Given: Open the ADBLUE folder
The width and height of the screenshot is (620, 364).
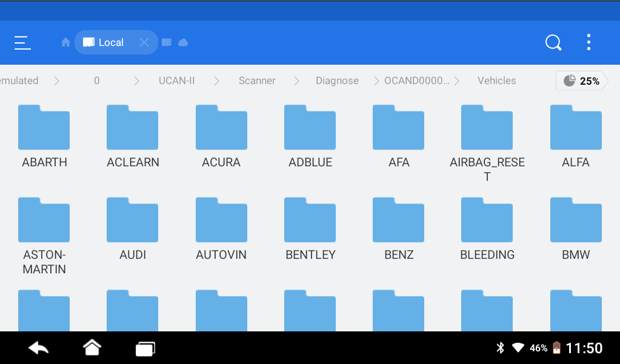Looking at the screenshot, I should pos(310,137).
